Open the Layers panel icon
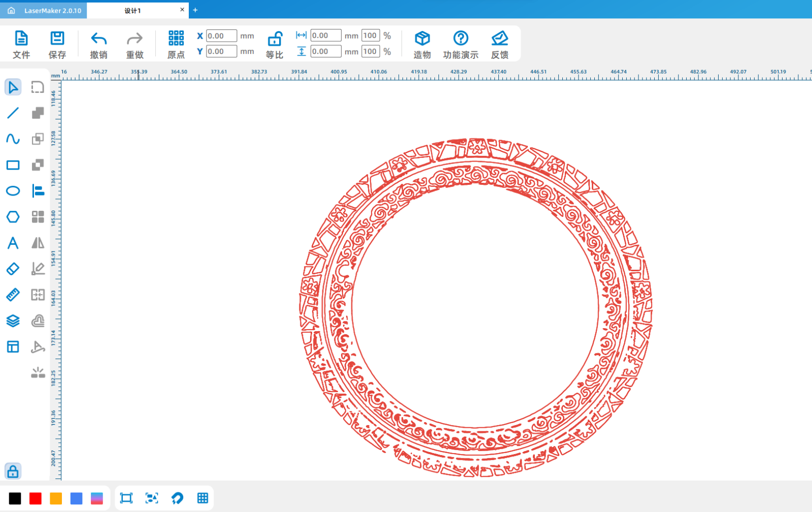The height and width of the screenshot is (512, 812). pos(13,321)
